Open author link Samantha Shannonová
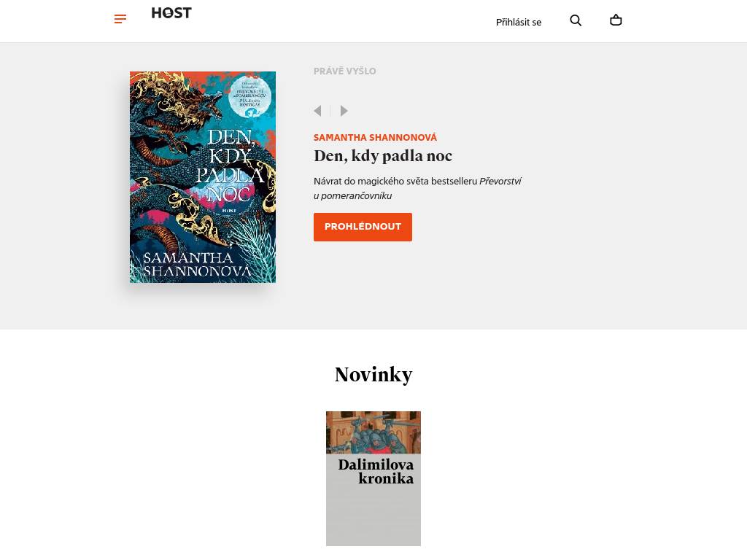Viewport: 747px width, 560px height. (x=375, y=138)
